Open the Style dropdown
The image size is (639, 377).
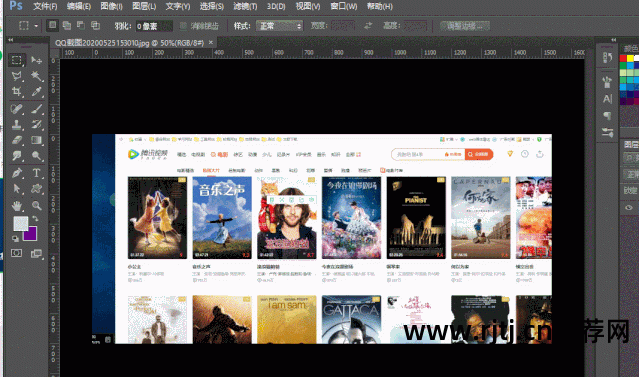click(279, 26)
